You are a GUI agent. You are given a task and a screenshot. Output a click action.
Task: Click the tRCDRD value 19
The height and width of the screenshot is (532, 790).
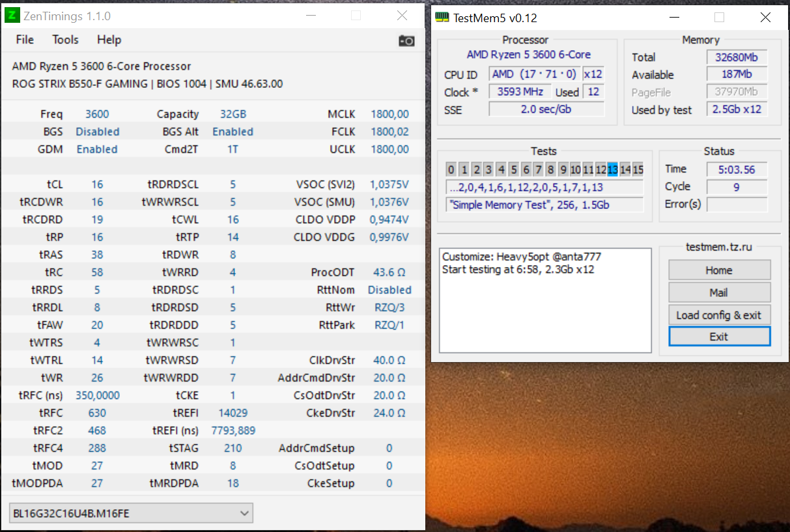97,219
